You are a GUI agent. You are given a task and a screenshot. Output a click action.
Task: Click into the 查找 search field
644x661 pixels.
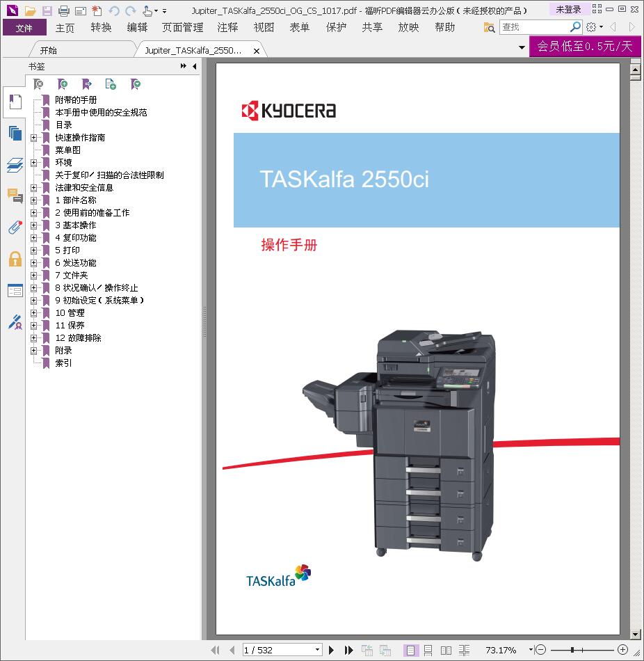534,27
